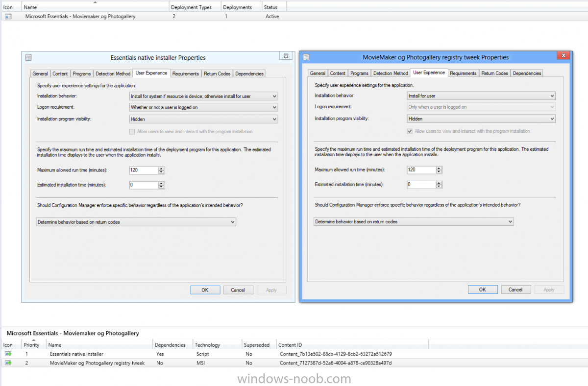Sort application list by Deployment Types column

pyautogui.click(x=195, y=7)
